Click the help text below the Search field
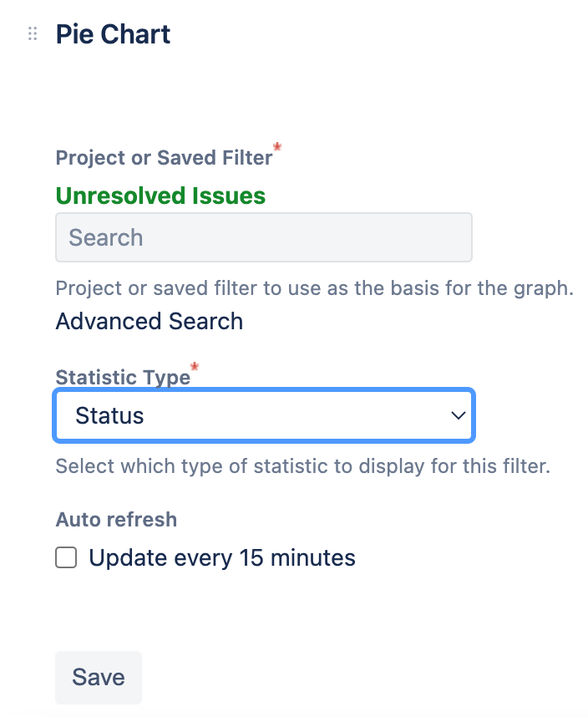Image resolution: width=588 pixels, height=717 pixels. (x=314, y=288)
